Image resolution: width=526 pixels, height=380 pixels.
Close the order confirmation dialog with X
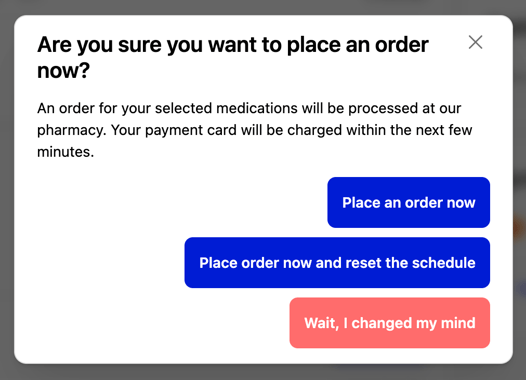point(475,43)
